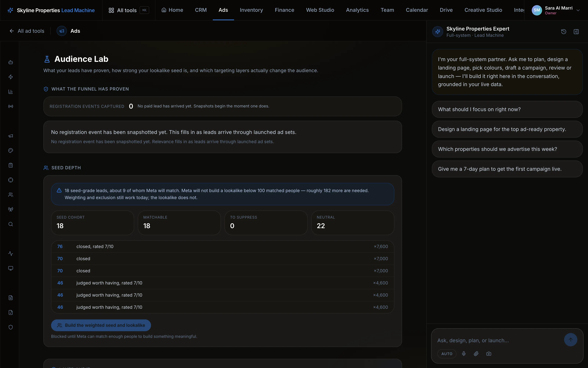Attach a file with the paperclip icon
Image resolution: width=588 pixels, height=368 pixels.
pos(476,354)
